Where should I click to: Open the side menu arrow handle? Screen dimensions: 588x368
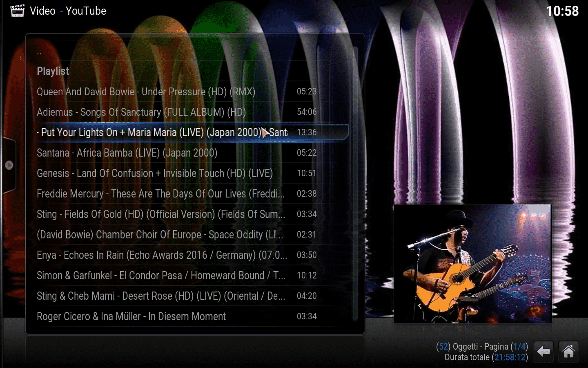pos(9,165)
